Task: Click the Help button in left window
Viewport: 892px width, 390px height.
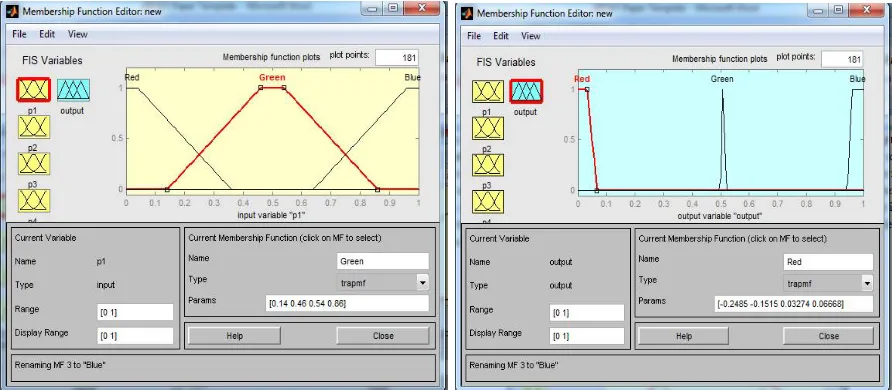Action: click(234, 335)
